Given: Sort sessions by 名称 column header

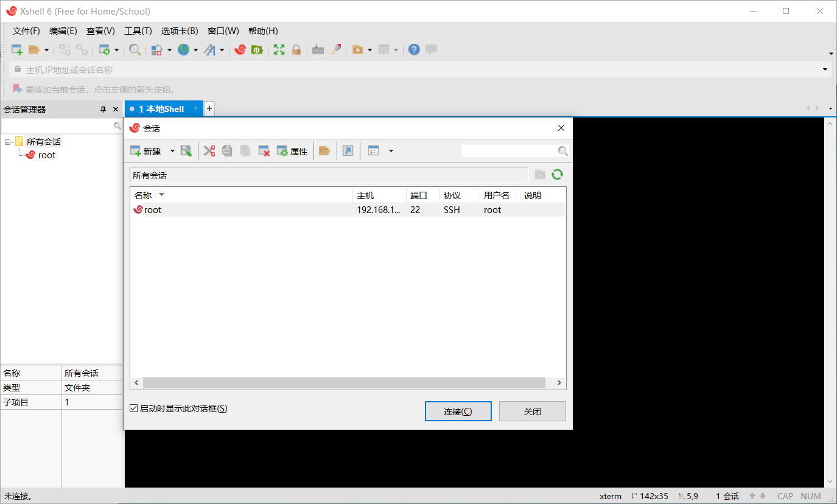Looking at the screenshot, I should [x=242, y=195].
